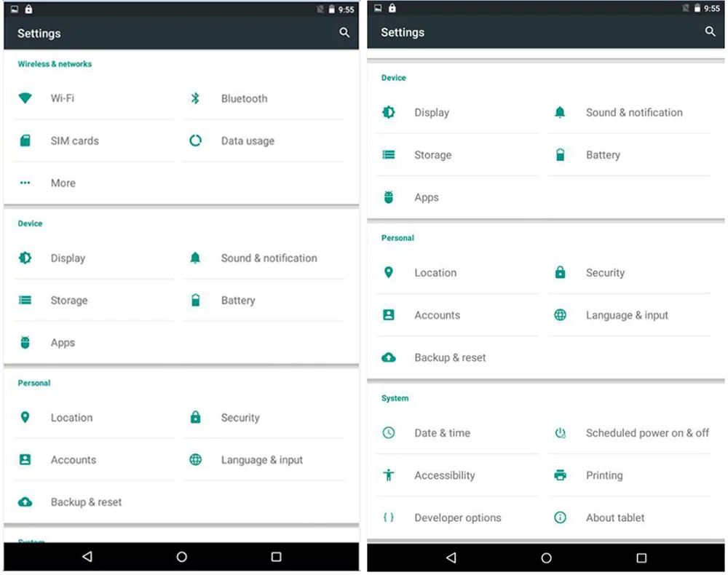This screenshot has width=728, height=575.
Task: Tap the Language globe icon in left screen
Action: tap(195, 460)
